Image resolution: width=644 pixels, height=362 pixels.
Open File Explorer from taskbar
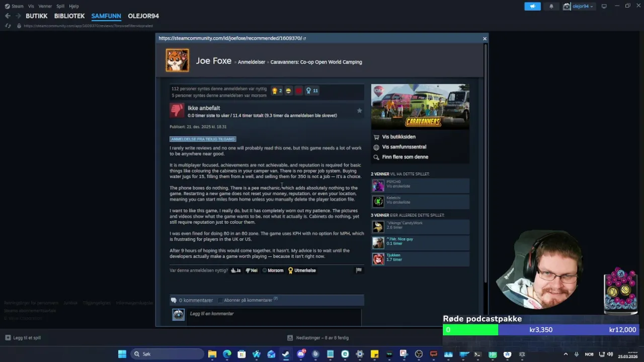coord(212,354)
